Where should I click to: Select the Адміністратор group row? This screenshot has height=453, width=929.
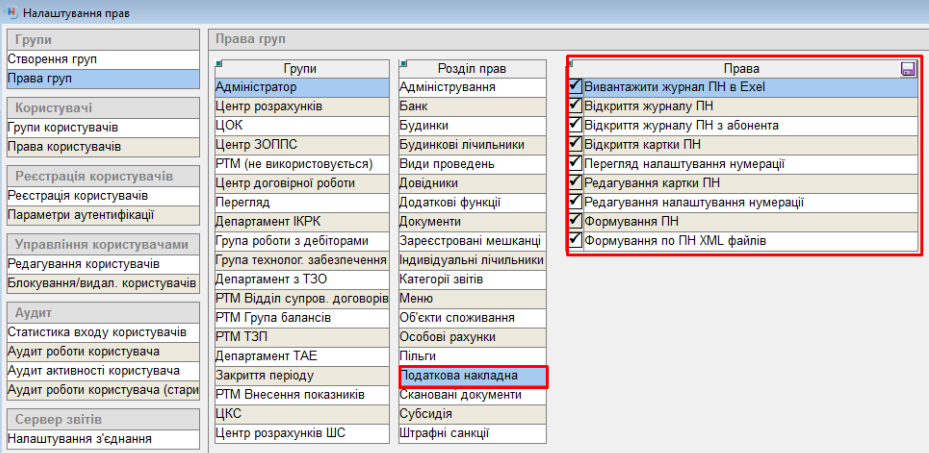click(301, 87)
